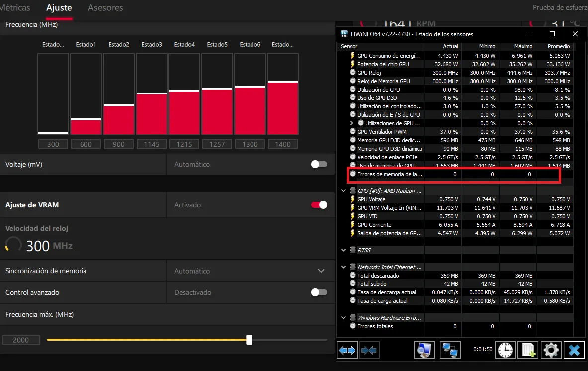Click icon of Errores de memoria row

pos(353,174)
